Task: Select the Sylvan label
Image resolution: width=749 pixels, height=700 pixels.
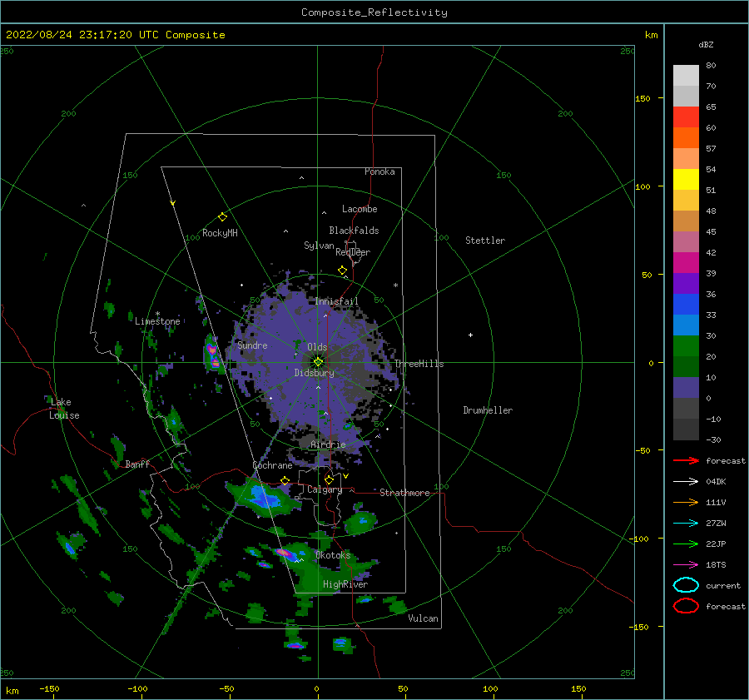Action: [x=319, y=246]
